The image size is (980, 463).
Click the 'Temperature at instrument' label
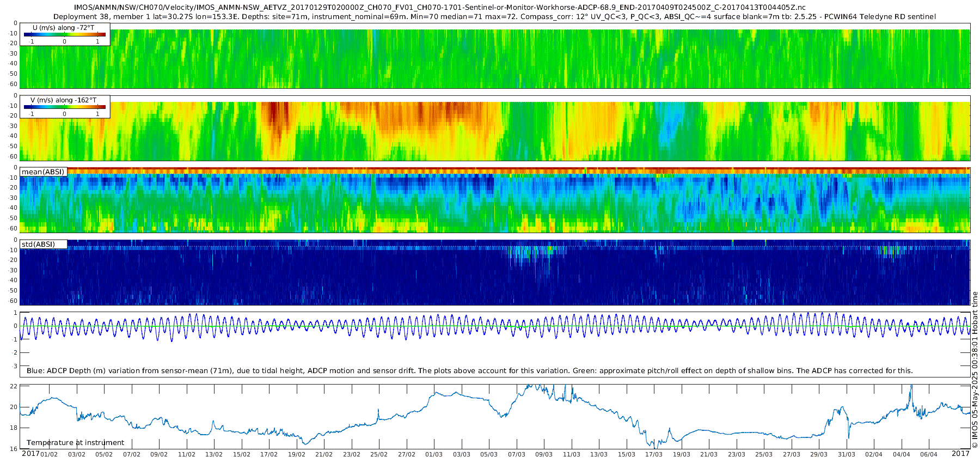pos(76,442)
